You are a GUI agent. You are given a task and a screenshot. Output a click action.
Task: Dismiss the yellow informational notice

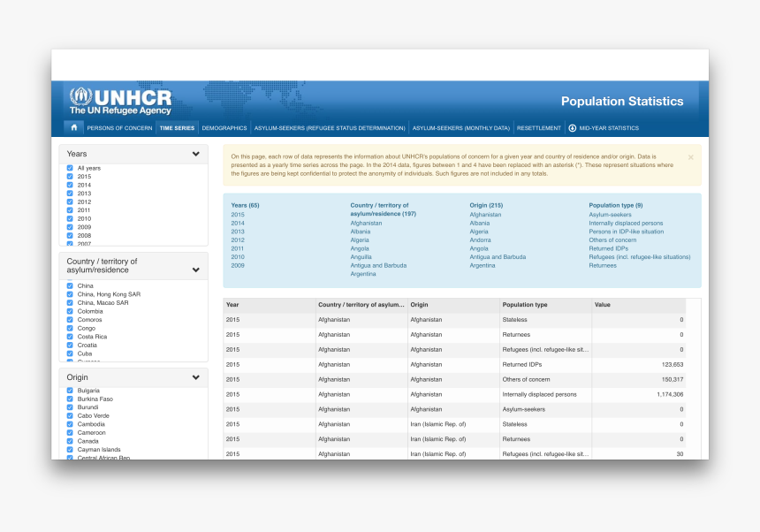click(x=690, y=157)
